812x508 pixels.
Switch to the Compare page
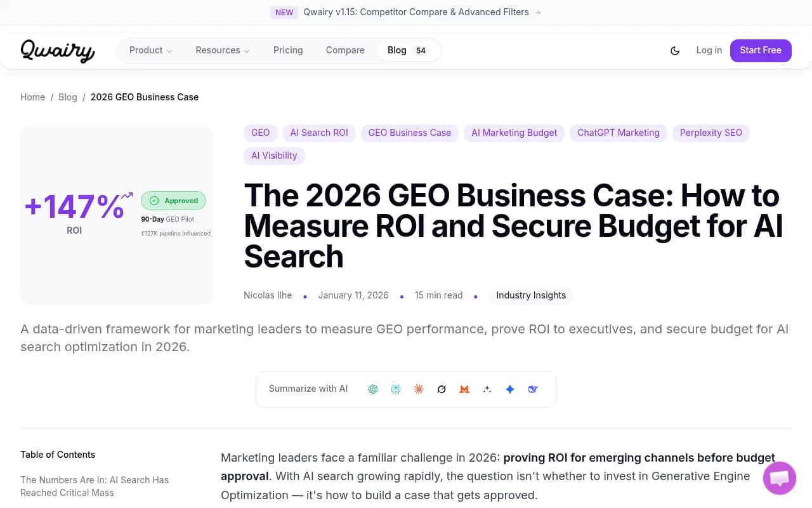click(345, 50)
